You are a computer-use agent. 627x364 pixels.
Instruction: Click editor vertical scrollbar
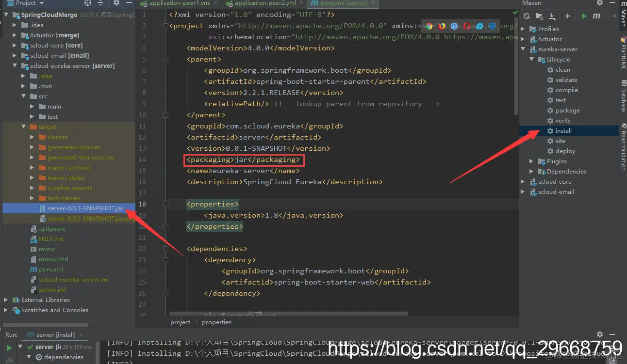[516, 65]
